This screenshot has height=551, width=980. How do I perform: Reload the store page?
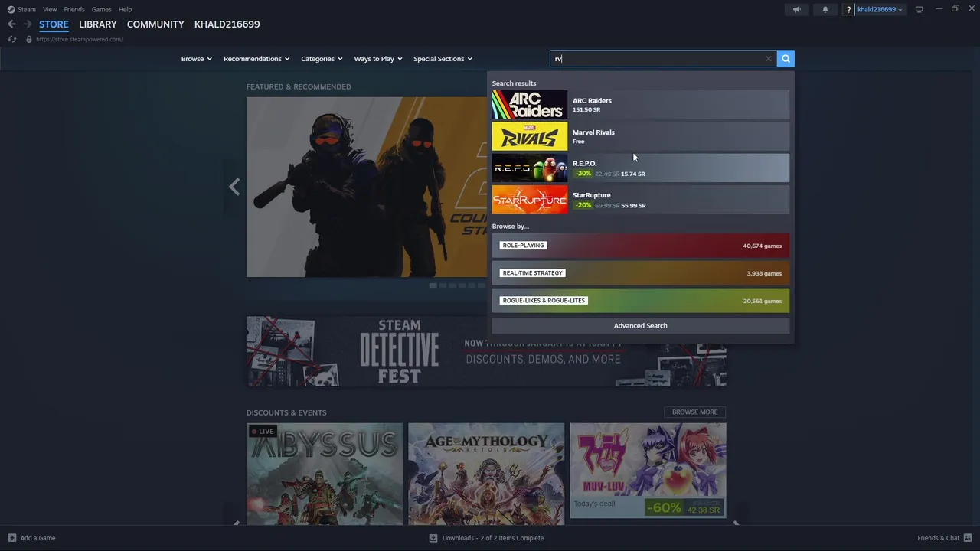point(12,39)
